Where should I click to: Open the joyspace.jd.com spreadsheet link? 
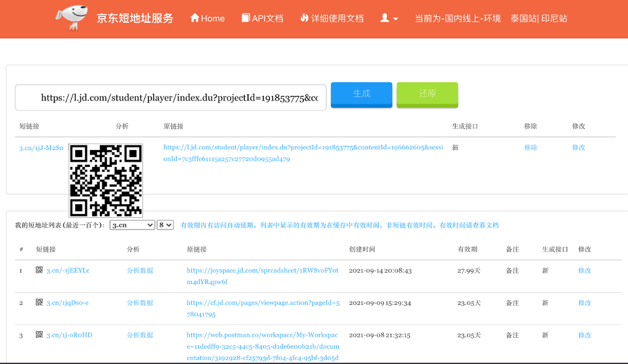pos(262,276)
